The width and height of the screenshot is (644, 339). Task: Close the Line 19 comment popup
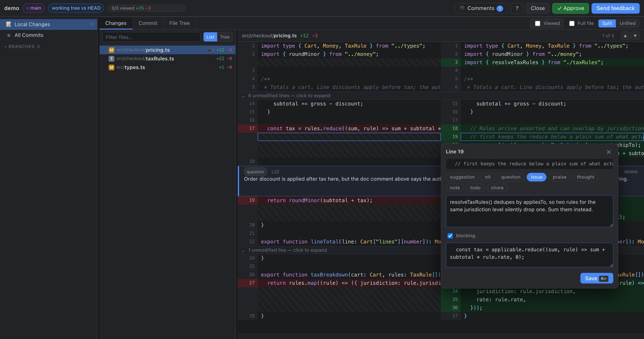tap(608, 152)
